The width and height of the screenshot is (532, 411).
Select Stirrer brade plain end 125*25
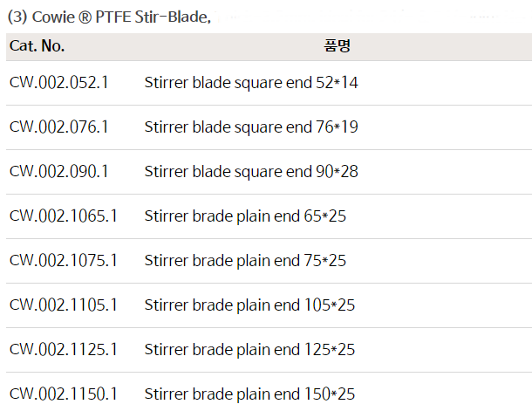tap(249, 349)
